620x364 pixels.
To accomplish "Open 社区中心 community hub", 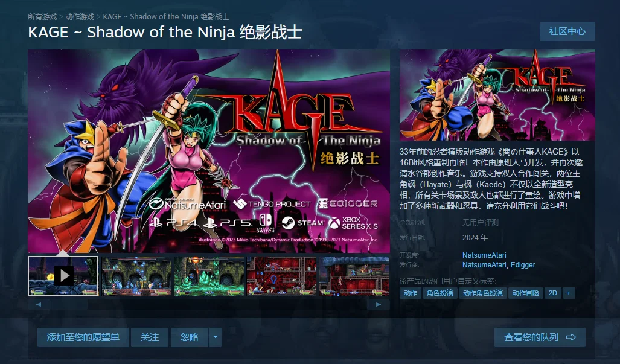I will (567, 31).
